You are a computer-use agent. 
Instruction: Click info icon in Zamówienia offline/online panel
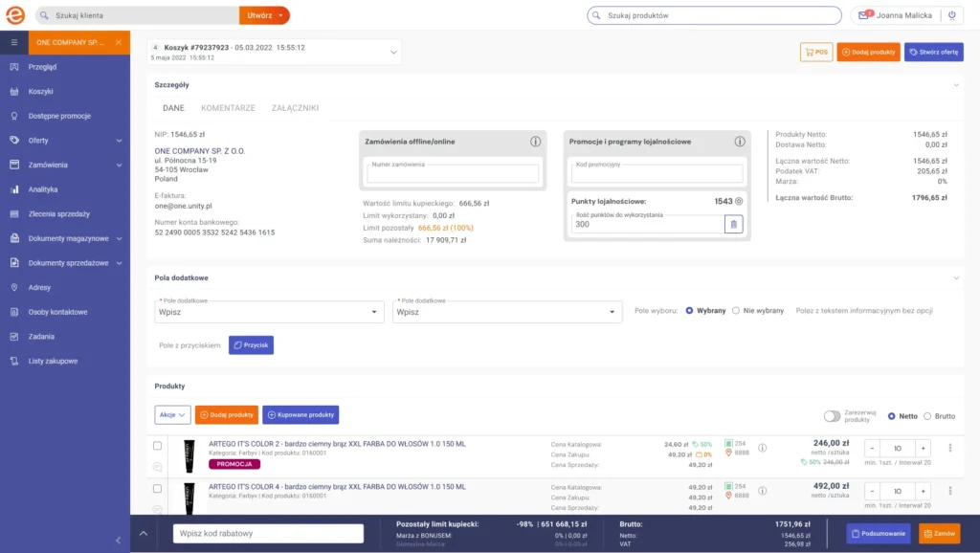(536, 142)
